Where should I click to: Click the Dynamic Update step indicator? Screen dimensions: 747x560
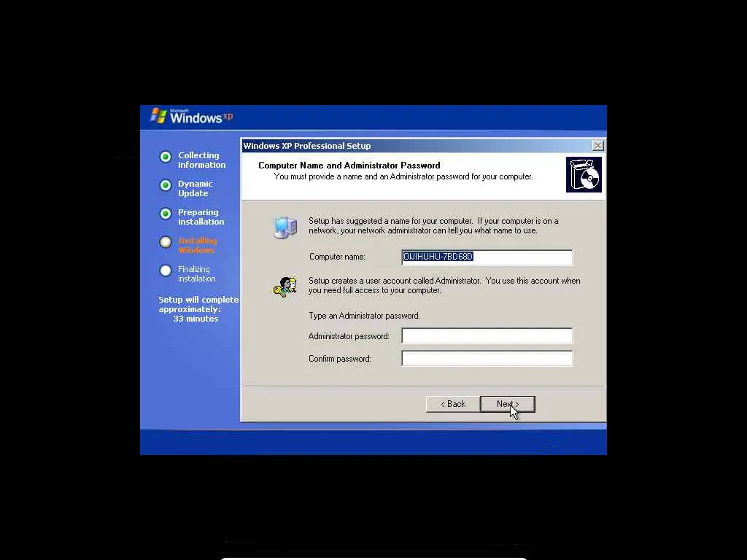pyautogui.click(x=166, y=185)
